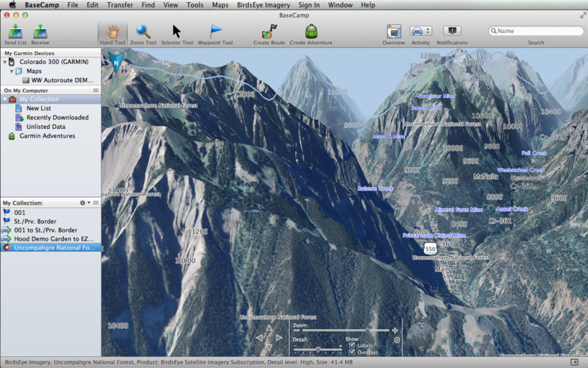This screenshot has height=368, width=588.
Task: Click the Name search field
Action: coord(537,31)
